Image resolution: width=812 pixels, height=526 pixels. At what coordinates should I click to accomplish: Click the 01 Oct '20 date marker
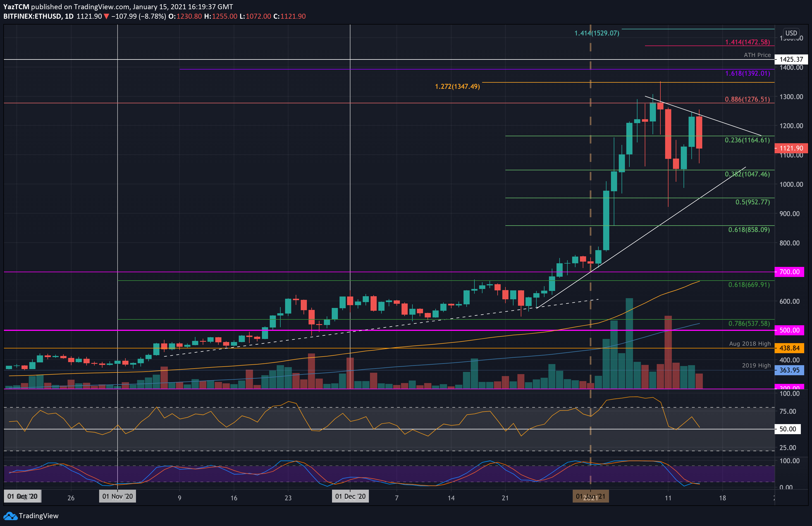coord(23,496)
